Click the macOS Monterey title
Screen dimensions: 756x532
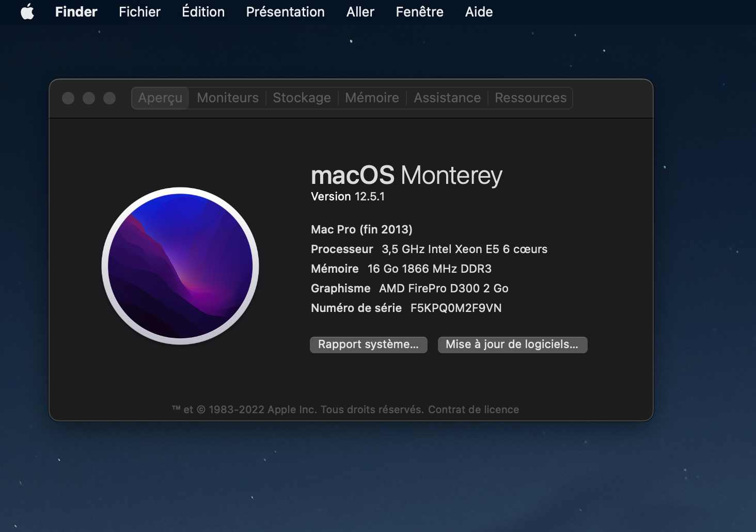406,176
